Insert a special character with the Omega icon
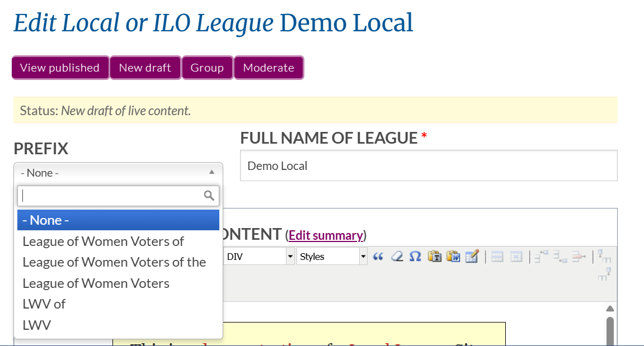This screenshot has height=346, width=644. pyautogui.click(x=415, y=255)
